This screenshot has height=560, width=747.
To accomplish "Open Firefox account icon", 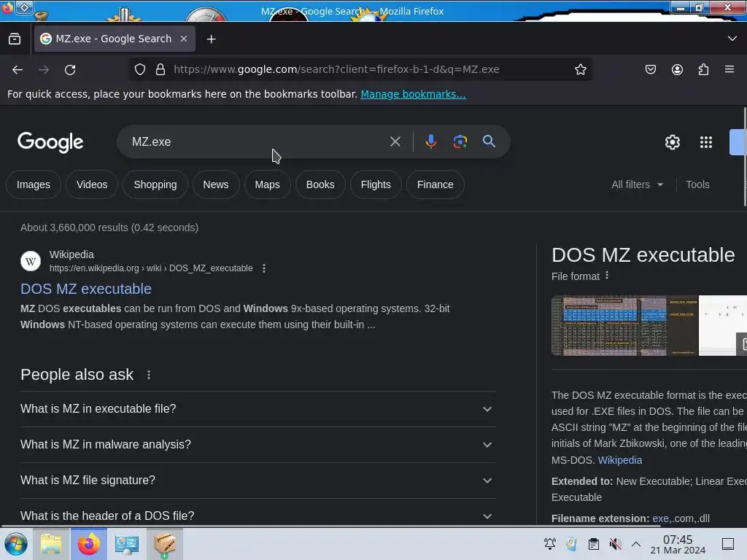I will point(677,69).
